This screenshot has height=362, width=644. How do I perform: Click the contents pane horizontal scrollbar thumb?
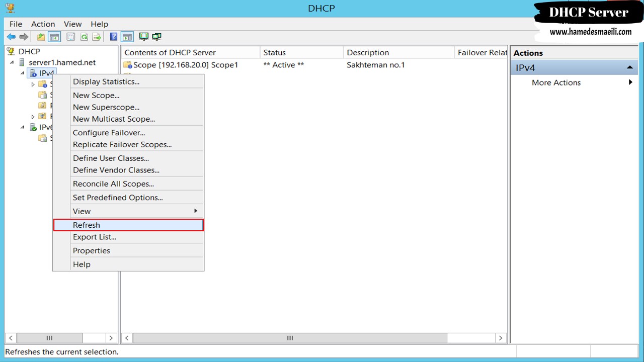coord(290,338)
